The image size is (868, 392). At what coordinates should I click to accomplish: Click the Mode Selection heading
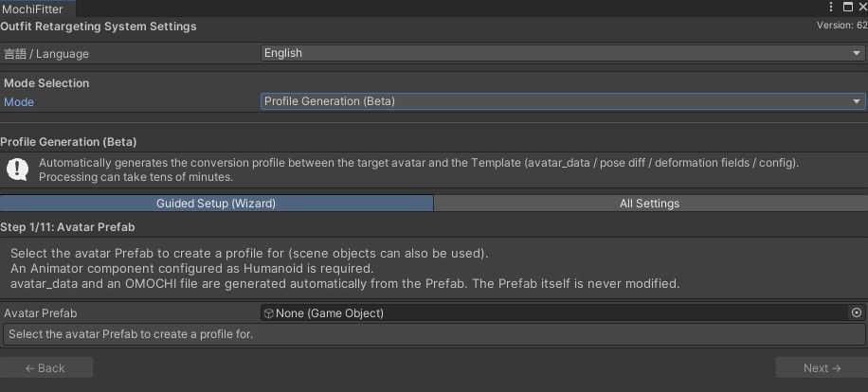pos(46,83)
